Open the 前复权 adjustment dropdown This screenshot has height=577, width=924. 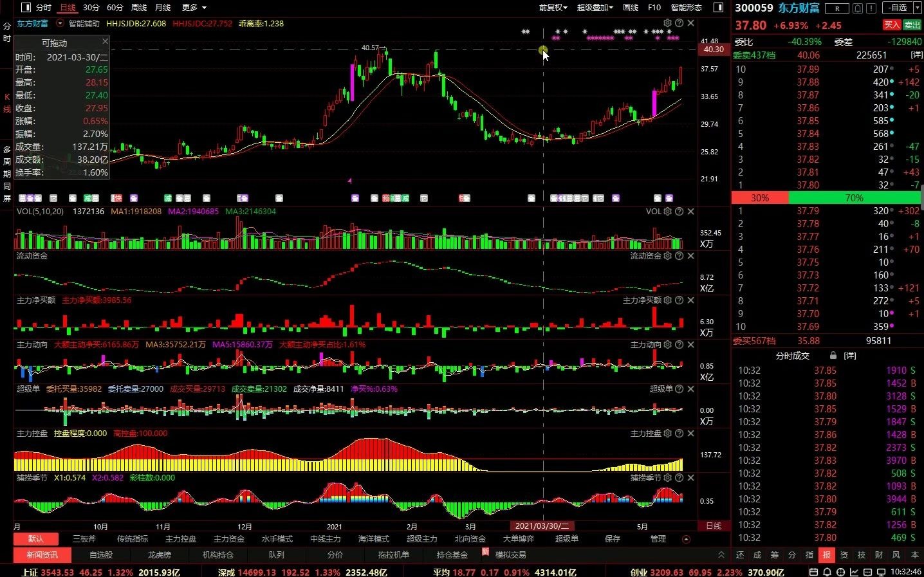553,8
